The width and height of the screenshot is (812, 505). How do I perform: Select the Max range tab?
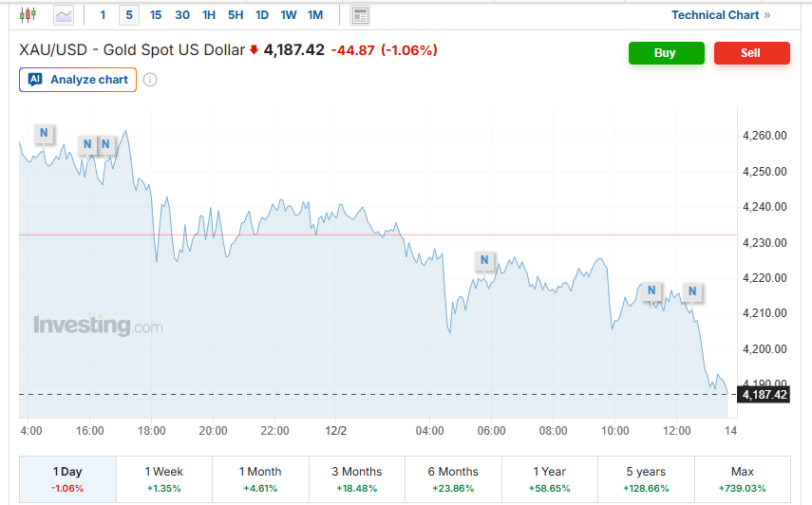tap(743, 478)
